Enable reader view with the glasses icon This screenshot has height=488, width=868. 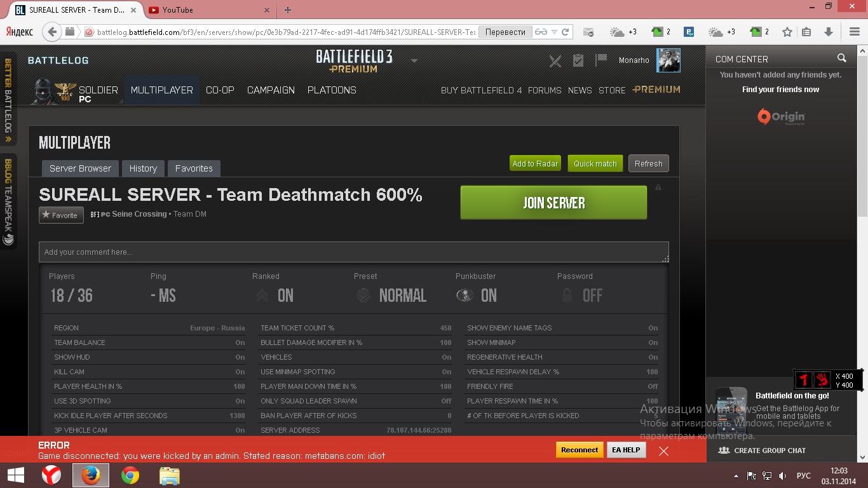(x=541, y=32)
